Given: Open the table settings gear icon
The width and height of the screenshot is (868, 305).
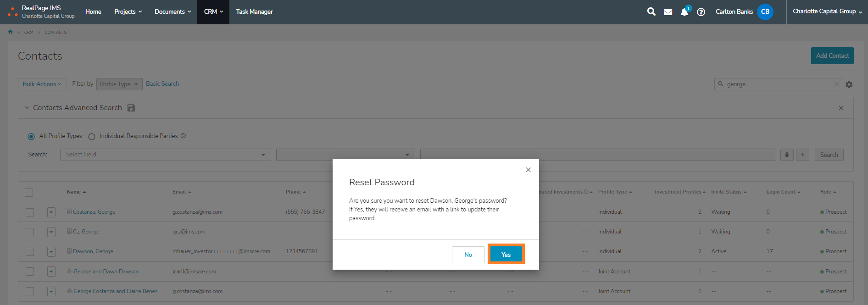Looking at the screenshot, I should point(849,84).
